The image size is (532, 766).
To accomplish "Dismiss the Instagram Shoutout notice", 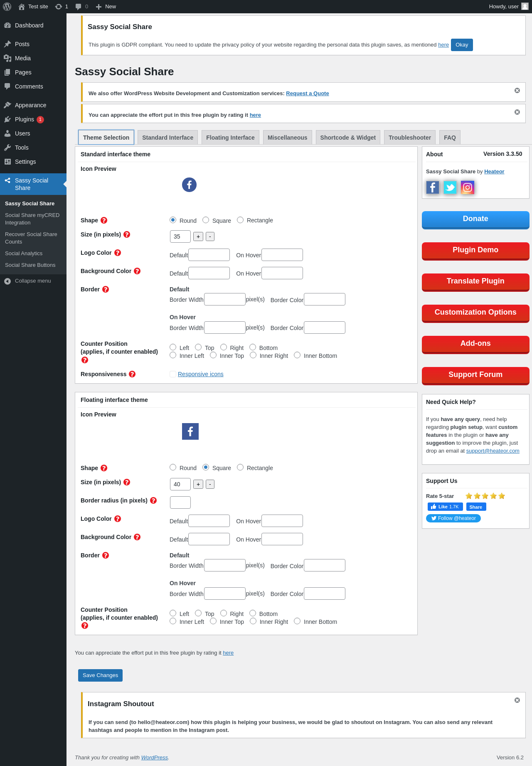I will click(x=517, y=700).
